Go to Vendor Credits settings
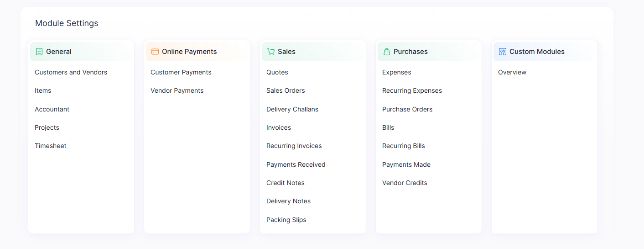The image size is (644, 249). pyautogui.click(x=405, y=183)
